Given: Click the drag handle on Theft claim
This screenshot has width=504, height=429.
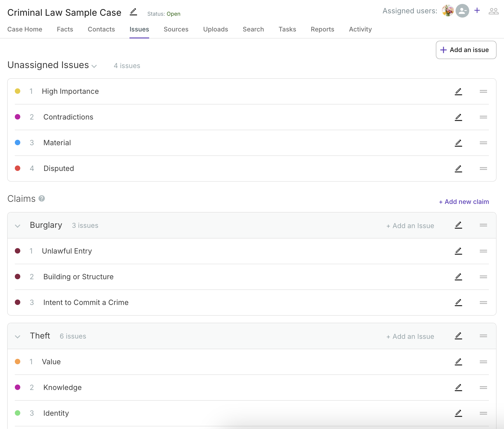Looking at the screenshot, I should click(x=483, y=336).
